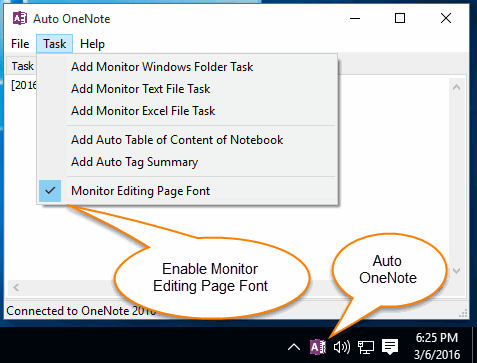Open the network icon in system tray
Image resolution: width=477 pixels, height=363 pixels.
(x=366, y=347)
